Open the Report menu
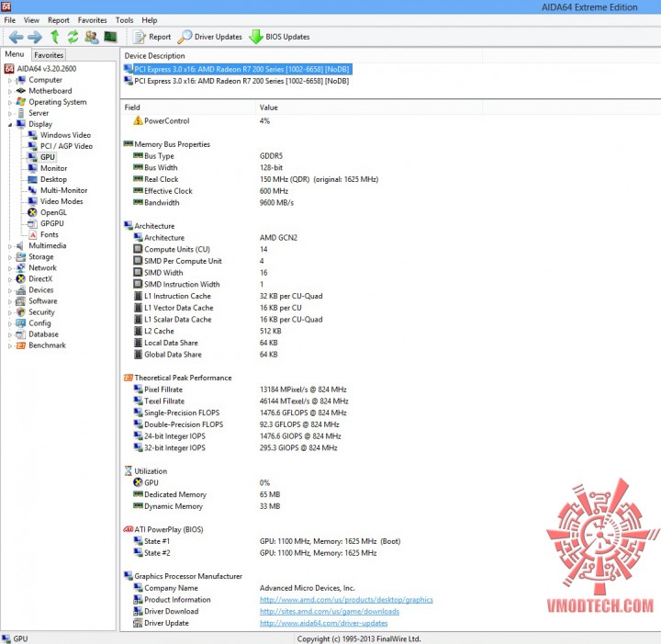Viewport: 661px width, 644px height. click(x=59, y=20)
